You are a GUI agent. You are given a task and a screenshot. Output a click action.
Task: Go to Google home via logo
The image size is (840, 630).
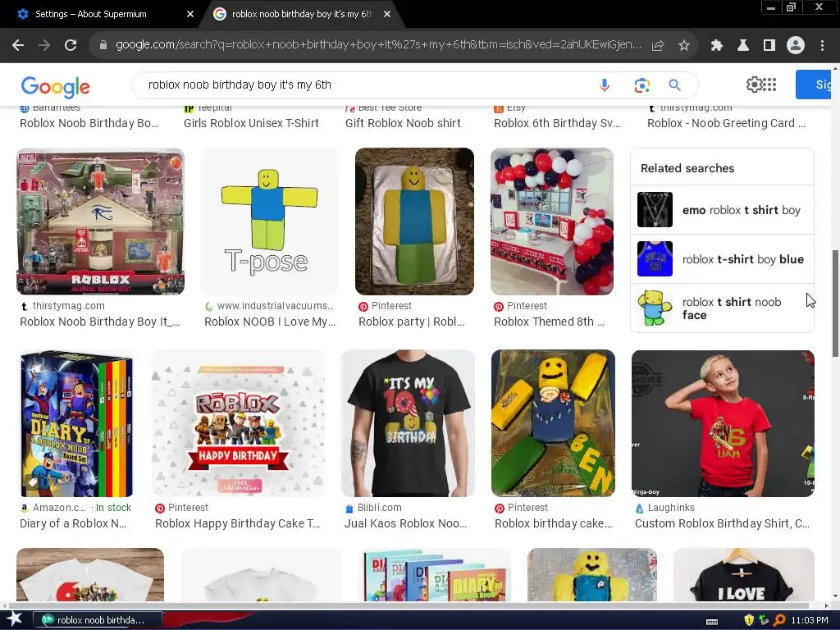(x=56, y=87)
